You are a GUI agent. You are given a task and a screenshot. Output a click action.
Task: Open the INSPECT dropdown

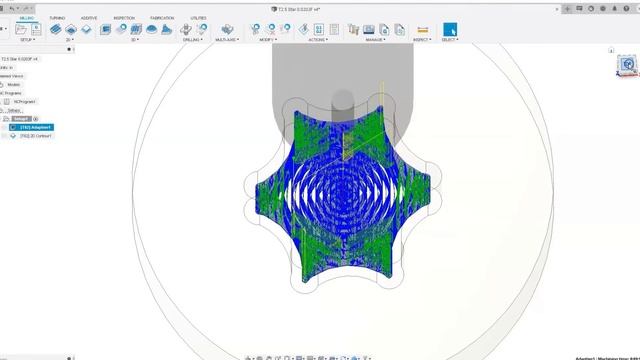pyautogui.click(x=422, y=40)
